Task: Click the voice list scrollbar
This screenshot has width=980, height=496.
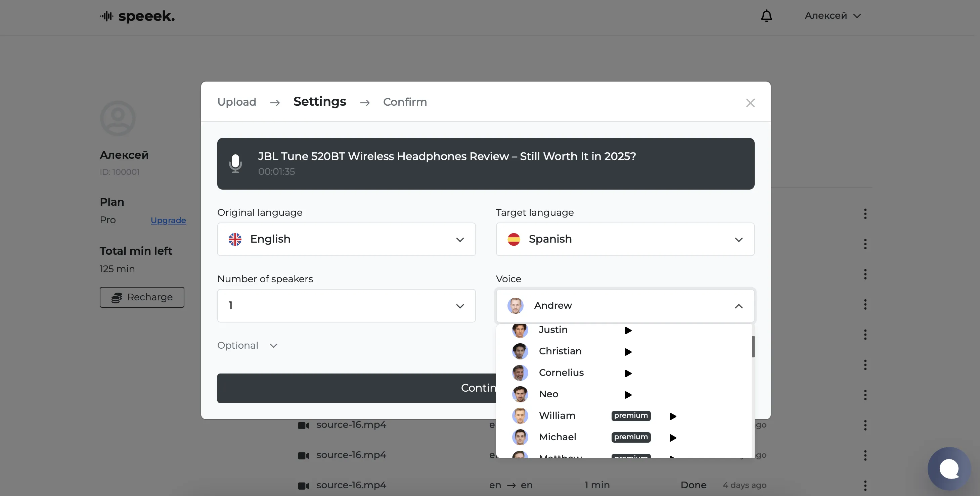Action: [753, 347]
